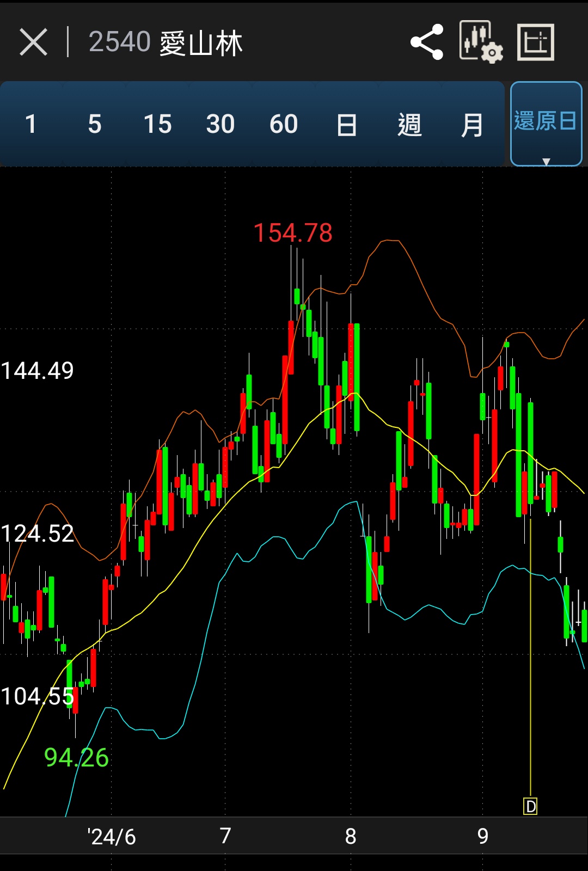
Task: Tap the share icon
Action: coord(427,42)
